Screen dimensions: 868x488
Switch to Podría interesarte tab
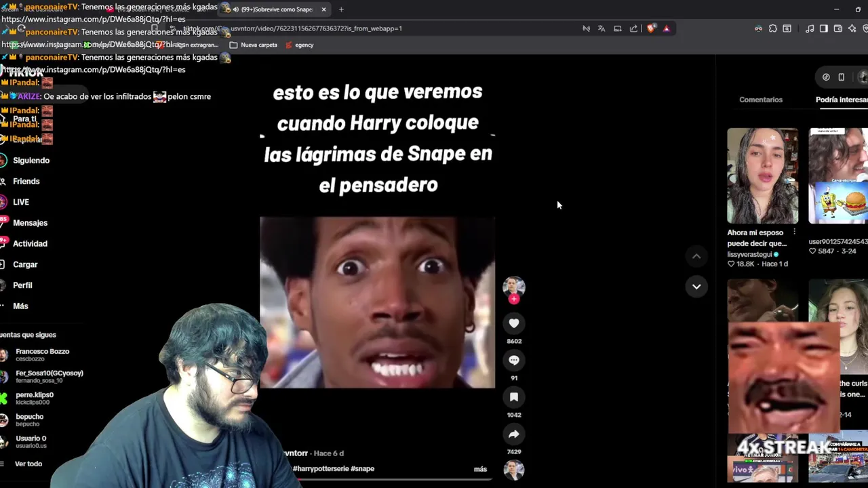pyautogui.click(x=842, y=100)
